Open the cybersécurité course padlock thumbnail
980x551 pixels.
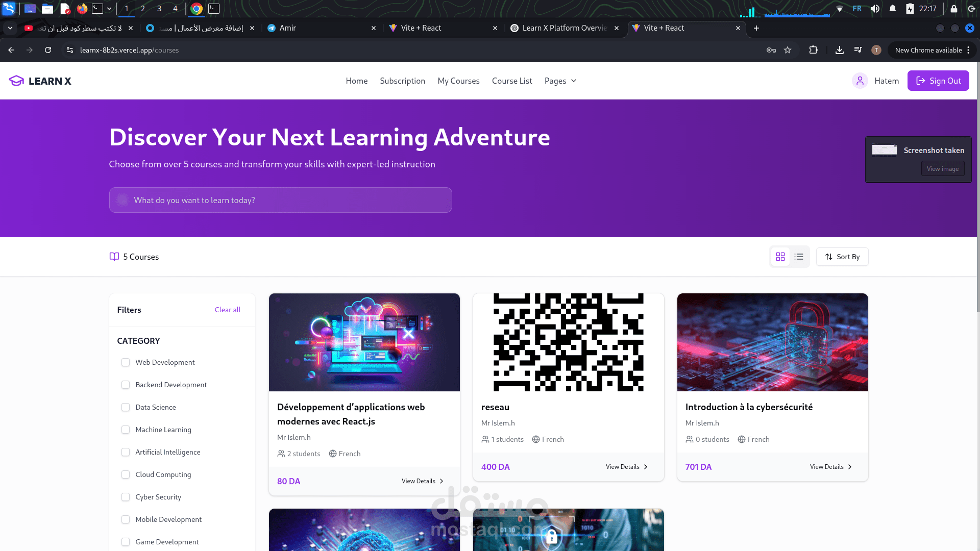(772, 342)
